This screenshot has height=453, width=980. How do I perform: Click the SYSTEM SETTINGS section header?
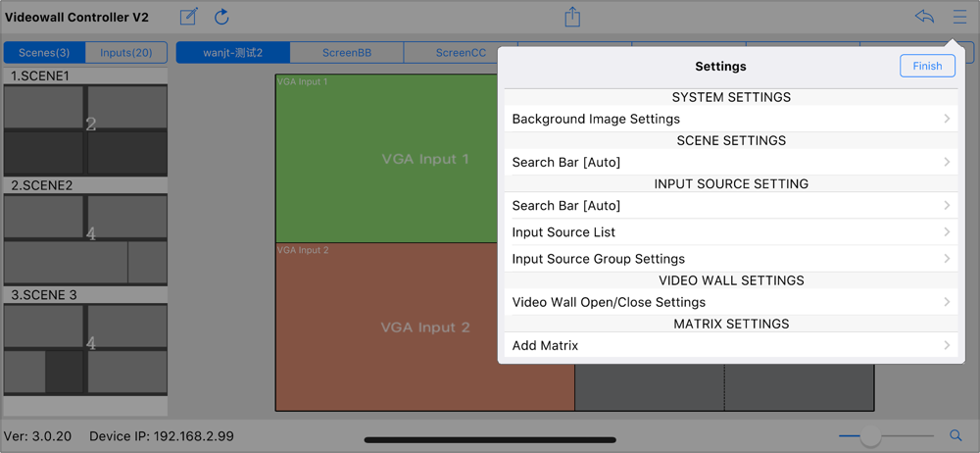tap(731, 98)
